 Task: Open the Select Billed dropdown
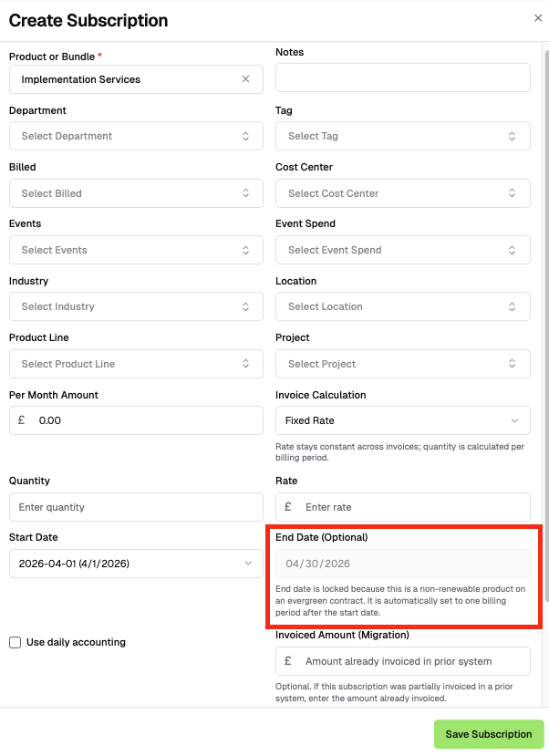136,193
